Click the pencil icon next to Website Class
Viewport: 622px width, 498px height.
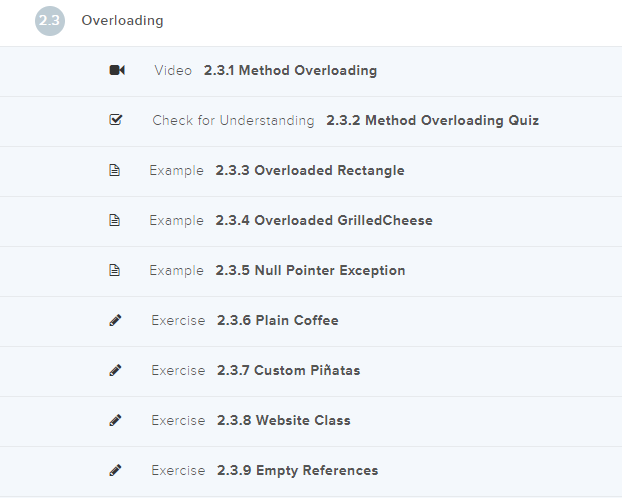point(115,420)
